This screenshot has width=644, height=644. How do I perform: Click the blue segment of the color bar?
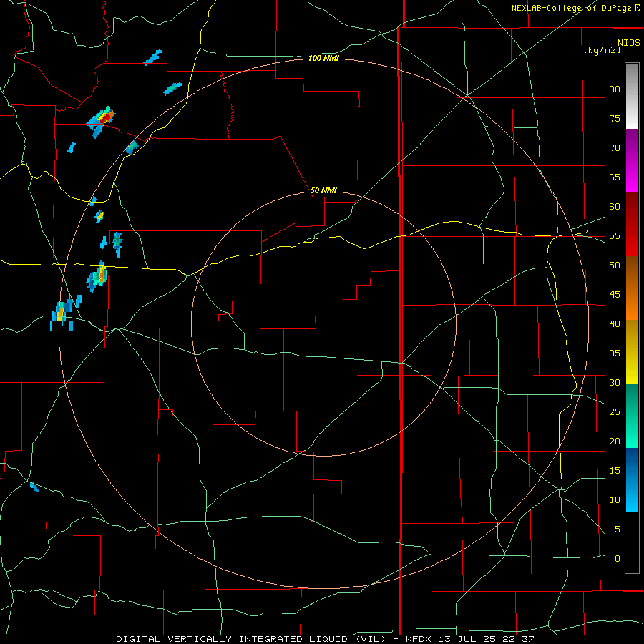point(632,479)
